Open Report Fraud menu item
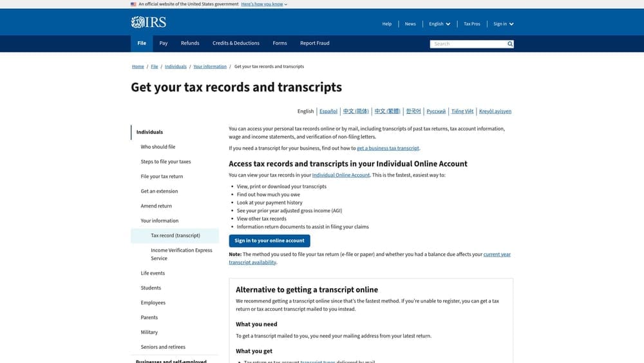The height and width of the screenshot is (363, 644). coord(315,43)
